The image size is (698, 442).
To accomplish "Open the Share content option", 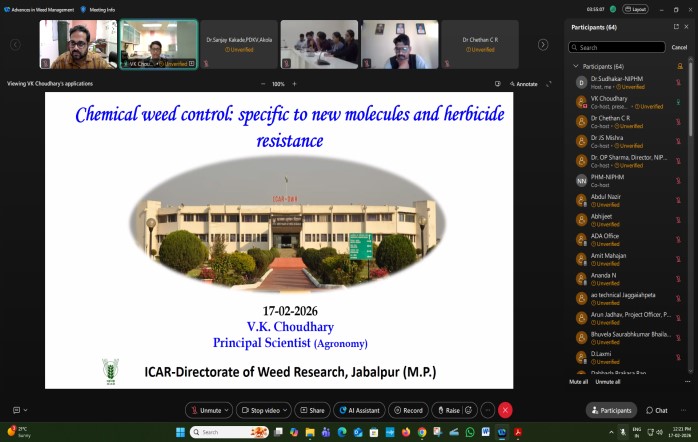I will [311, 410].
